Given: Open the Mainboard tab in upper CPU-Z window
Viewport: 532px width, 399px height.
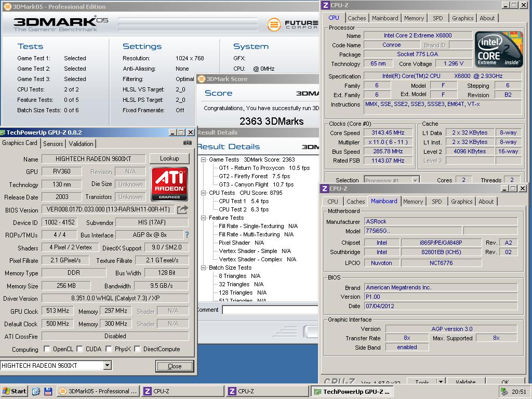Looking at the screenshot, I should pyautogui.click(x=385, y=18).
